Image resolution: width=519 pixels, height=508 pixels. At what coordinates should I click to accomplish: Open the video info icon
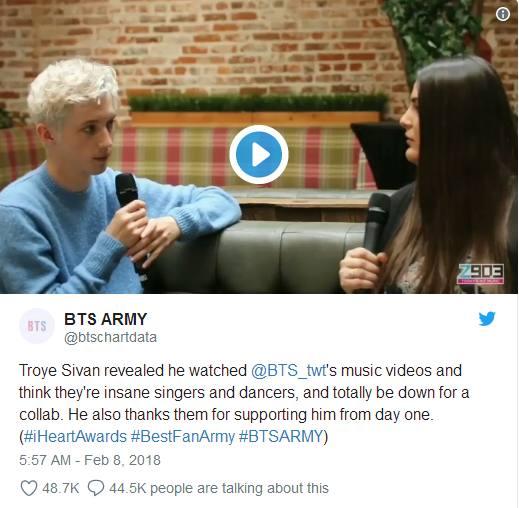point(503,14)
